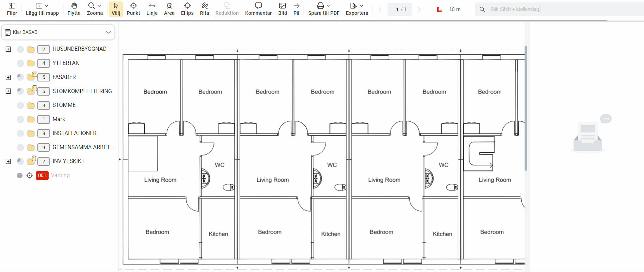Select the Pil arrow tool

297,9
